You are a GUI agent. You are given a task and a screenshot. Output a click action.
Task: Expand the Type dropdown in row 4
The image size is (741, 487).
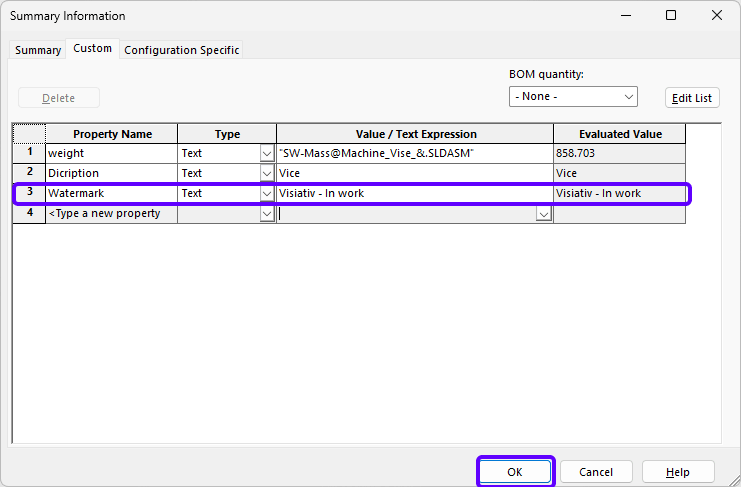coord(267,214)
